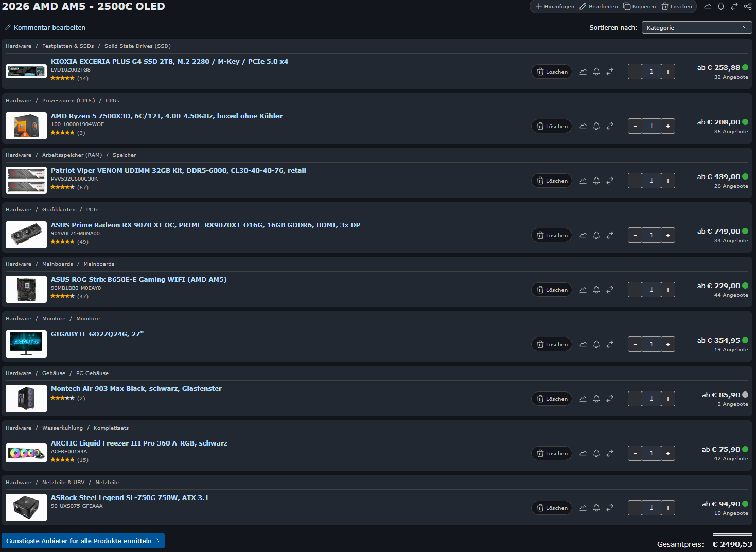
Task: Click compare arrows icon for ARCTIC Liquid Freezer III
Action: coord(610,453)
